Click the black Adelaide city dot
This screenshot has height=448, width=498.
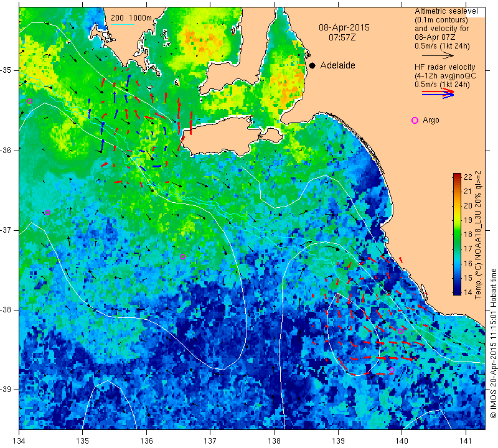coord(312,65)
